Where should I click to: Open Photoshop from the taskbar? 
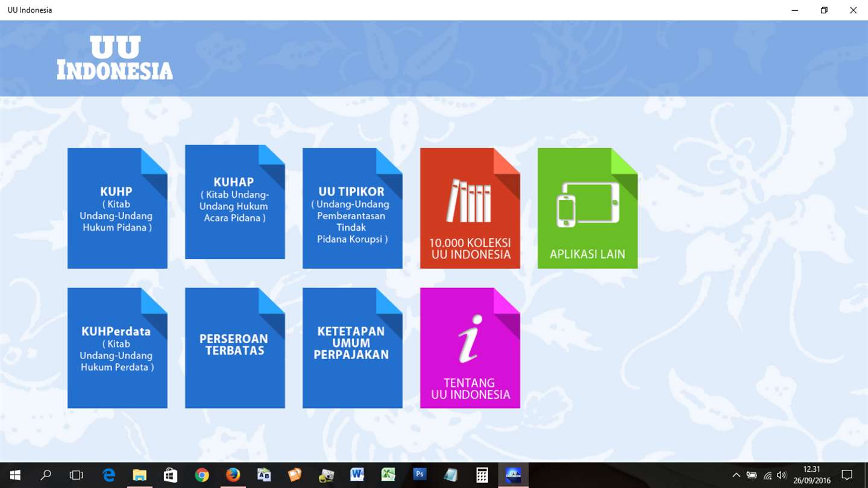coord(420,475)
